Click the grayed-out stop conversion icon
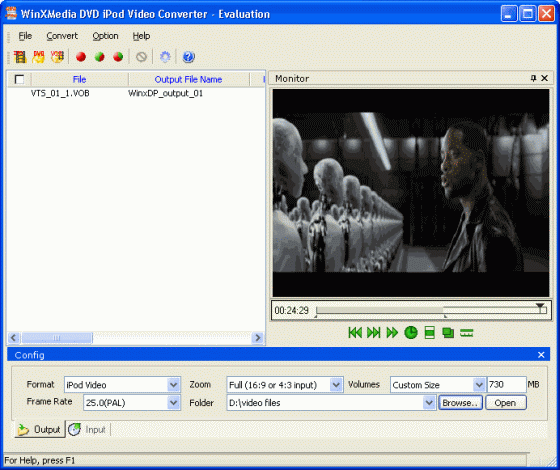Viewport: 560px width, 470px height. [x=141, y=57]
